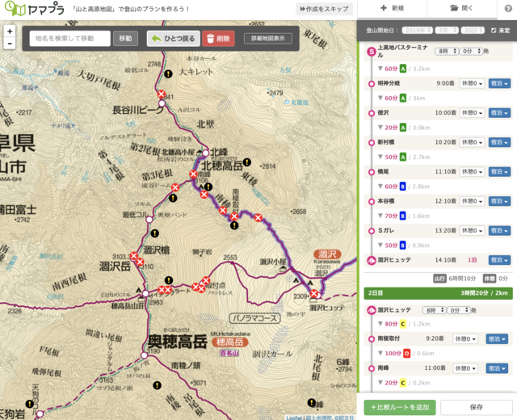517x420 pixels.
Task: Expand the 70分 segment triangle under 本谷橋
Action: coord(380,216)
